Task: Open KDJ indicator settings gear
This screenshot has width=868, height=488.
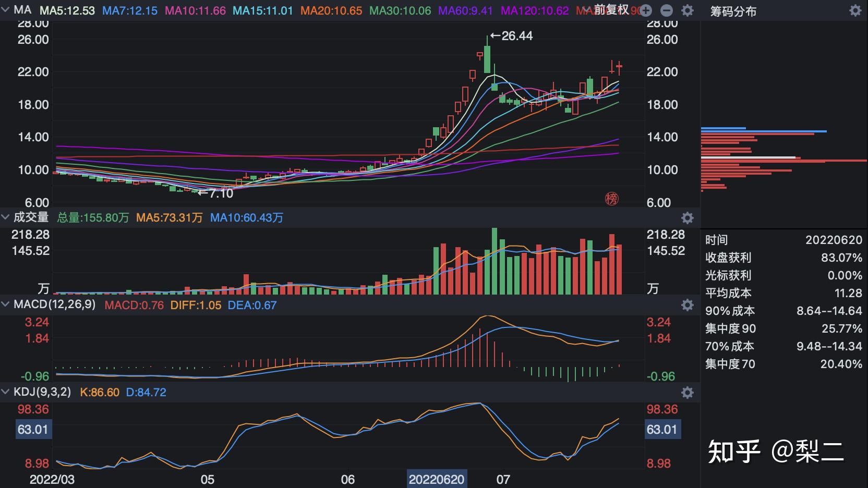Action: click(688, 392)
